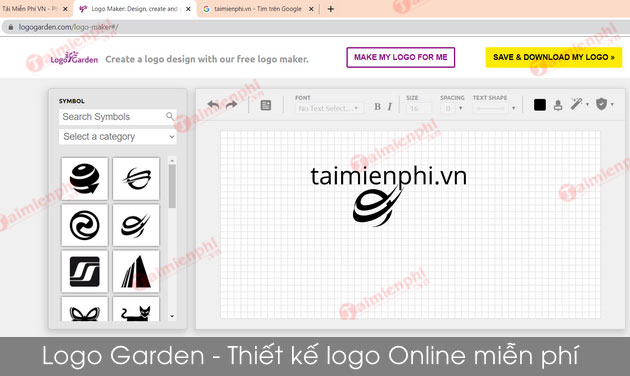Screen dimensions: 630x376
Task: Toggle Italic text formatting
Action: click(x=389, y=107)
